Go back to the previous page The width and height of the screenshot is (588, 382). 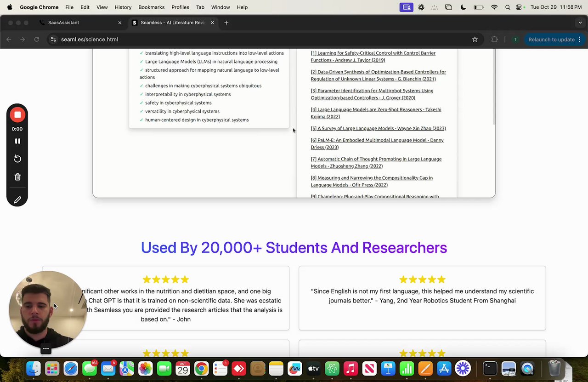(9, 40)
